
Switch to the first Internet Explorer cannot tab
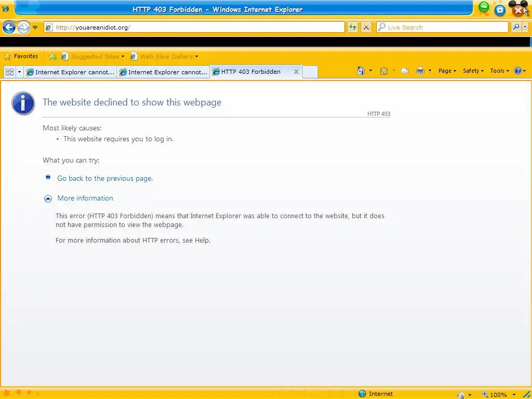[x=70, y=72]
